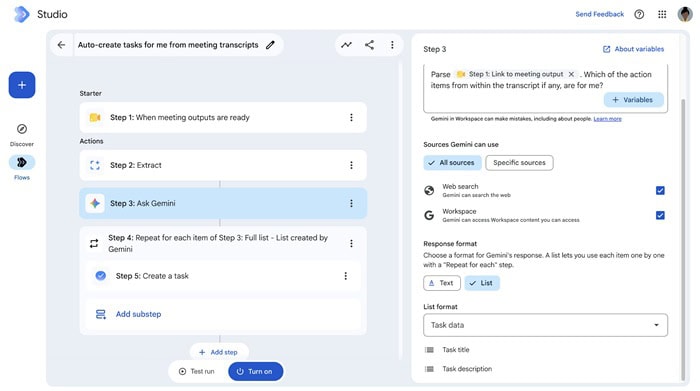
Task: Open Step 3 Ask Gemini more options
Action: [351, 203]
